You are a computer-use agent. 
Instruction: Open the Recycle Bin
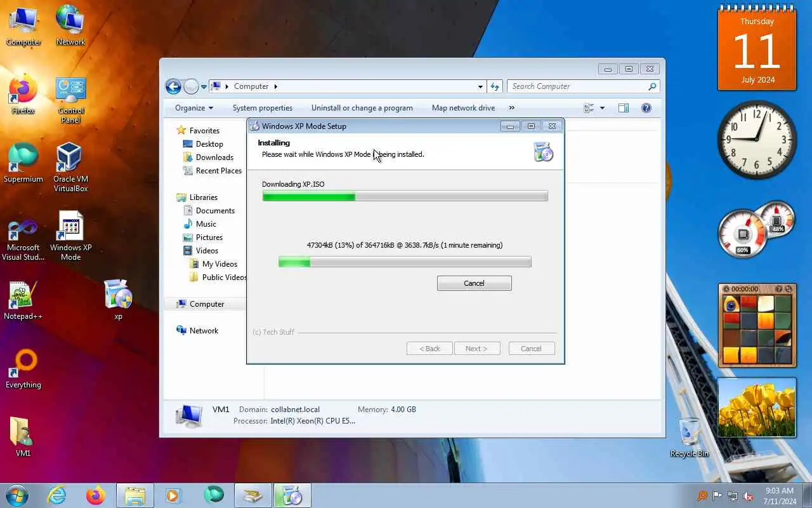(x=690, y=437)
